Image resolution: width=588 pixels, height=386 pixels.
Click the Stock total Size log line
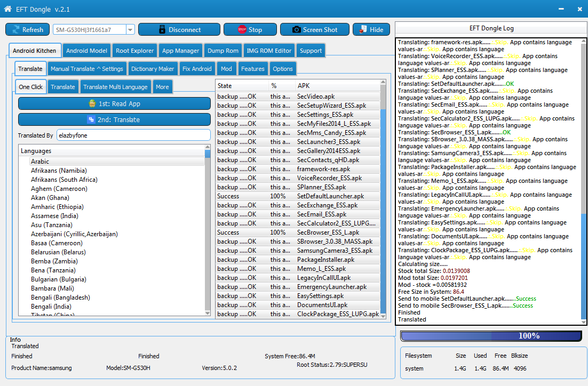pyautogui.click(x=434, y=271)
